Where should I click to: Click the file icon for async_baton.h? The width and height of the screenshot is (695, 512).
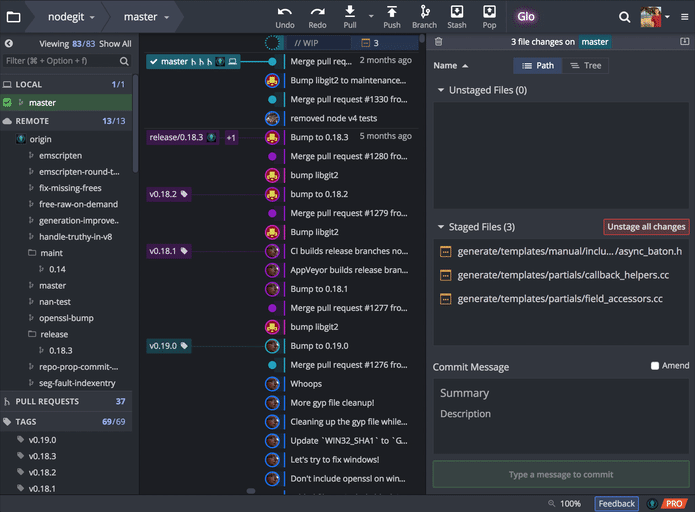coord(445,252)
